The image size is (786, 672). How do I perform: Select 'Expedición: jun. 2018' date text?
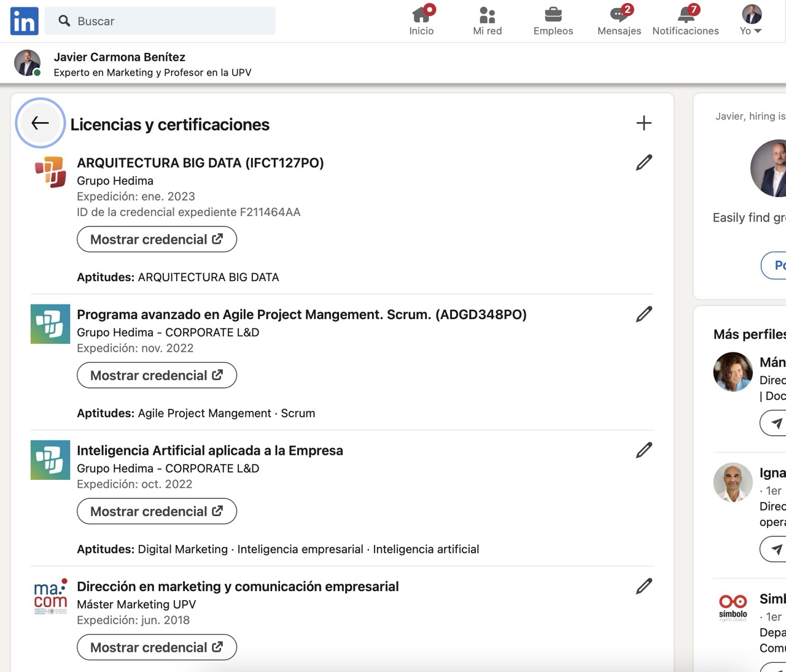133,620
